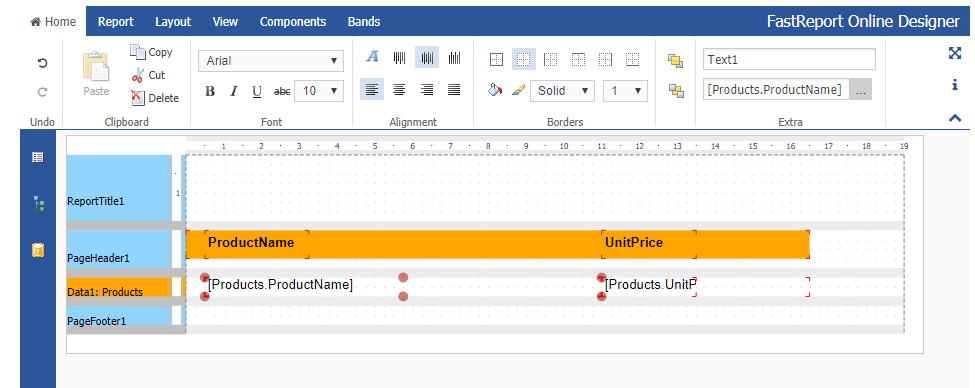Align text to the right

(x=427, y=90)
